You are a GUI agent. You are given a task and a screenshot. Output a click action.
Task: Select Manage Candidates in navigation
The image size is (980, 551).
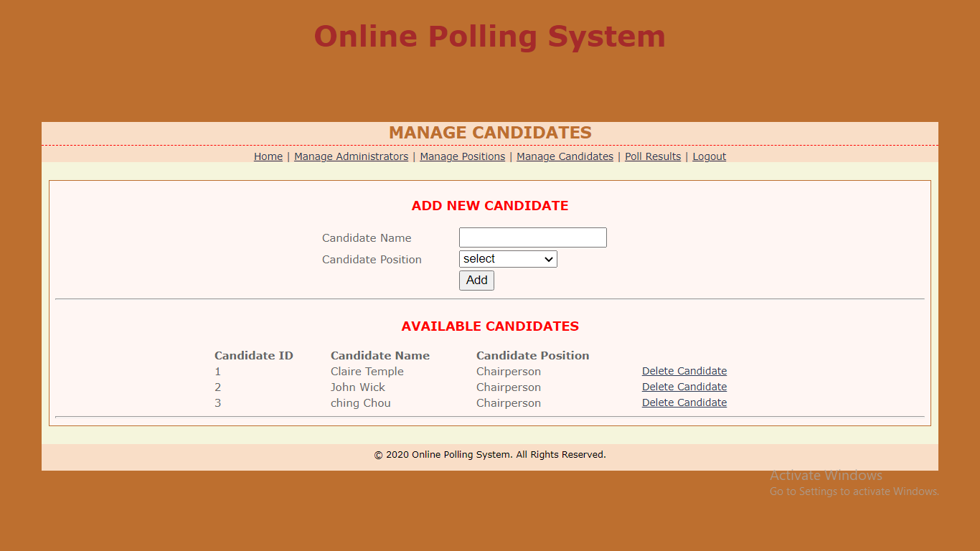point(565,156)
